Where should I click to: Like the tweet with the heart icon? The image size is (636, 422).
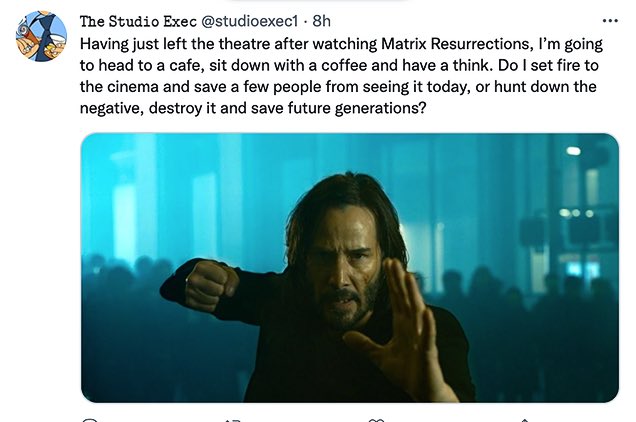tap(377, 419)
